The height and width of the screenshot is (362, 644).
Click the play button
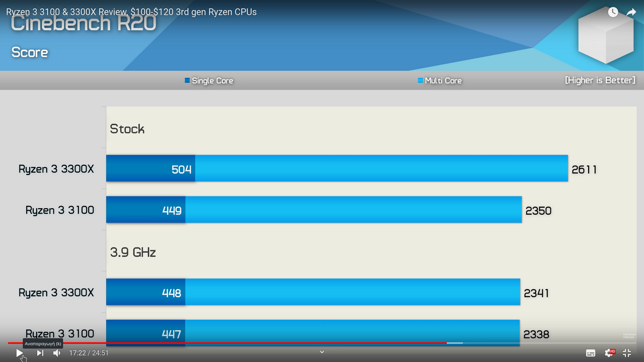coord(19,353)
